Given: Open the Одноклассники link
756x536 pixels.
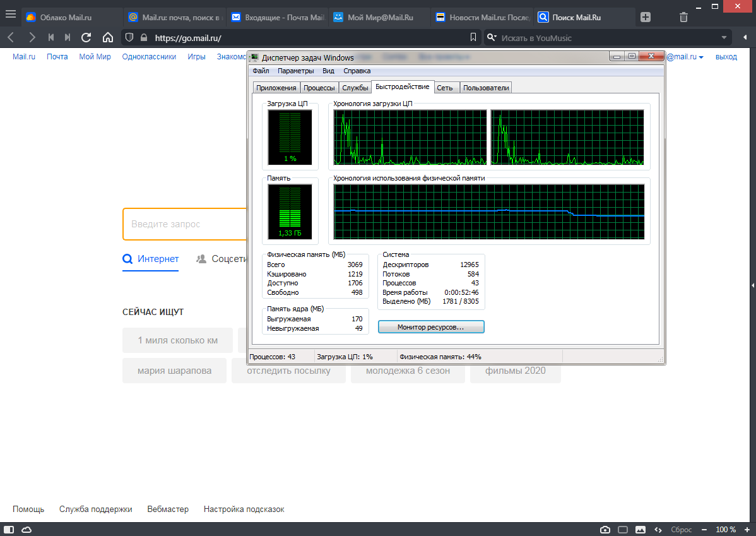Looking at the screenshot, I should 149,56.
